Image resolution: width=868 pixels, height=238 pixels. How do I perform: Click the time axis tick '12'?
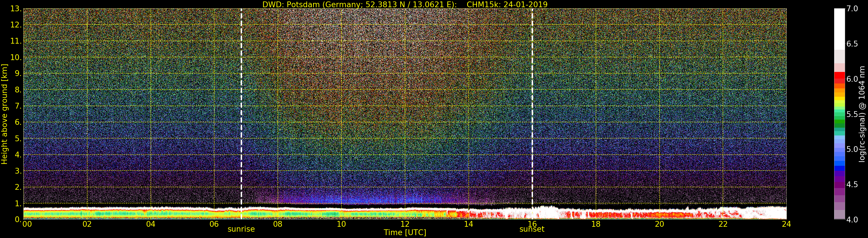405,224
